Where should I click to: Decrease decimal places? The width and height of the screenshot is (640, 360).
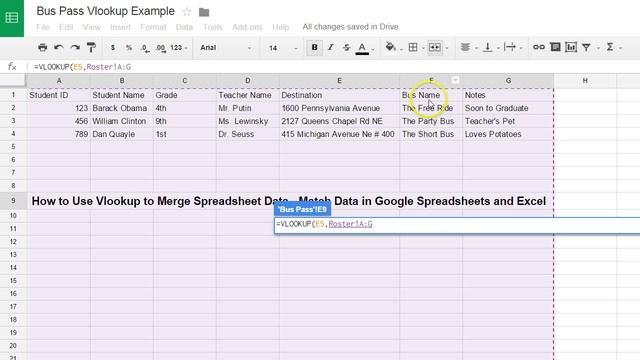coord(145,48)
